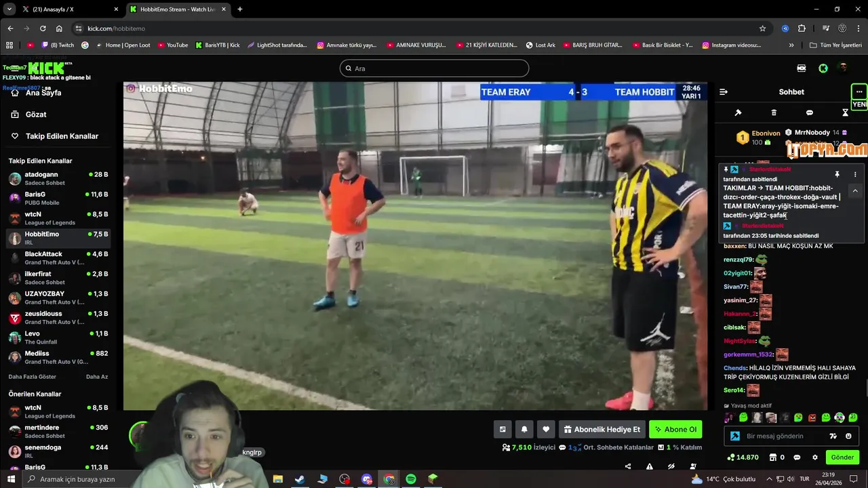Click the warning report icon under stream
Image resolution: width=868 pixels, height=488 pixels.
point(650,466)
